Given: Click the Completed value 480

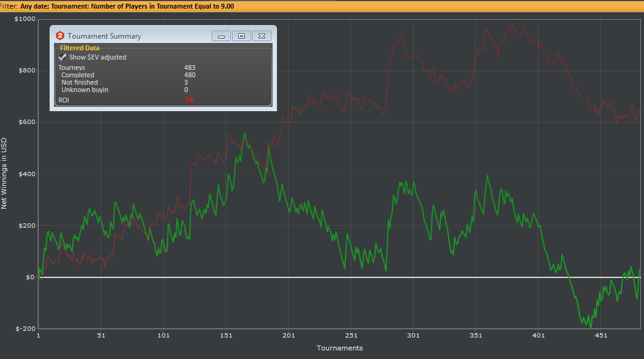Looking at the screenshot, I should (x=190, y=75).
